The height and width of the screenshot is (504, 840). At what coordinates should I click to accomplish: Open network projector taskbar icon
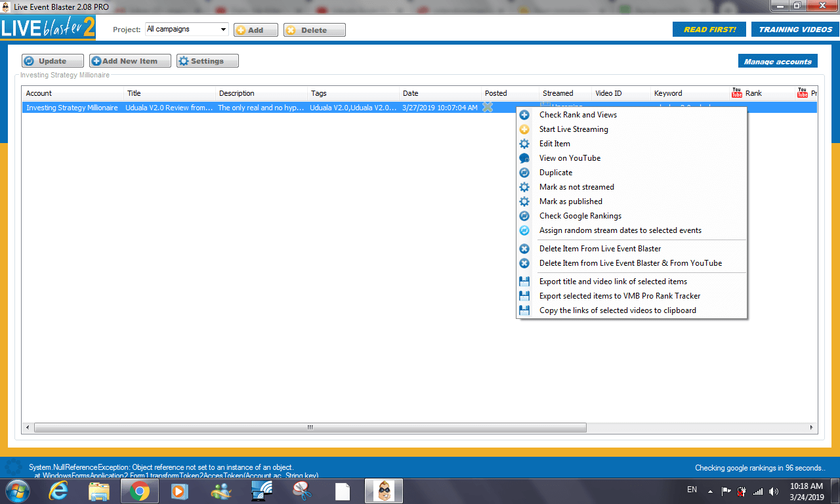pos(261,491)
